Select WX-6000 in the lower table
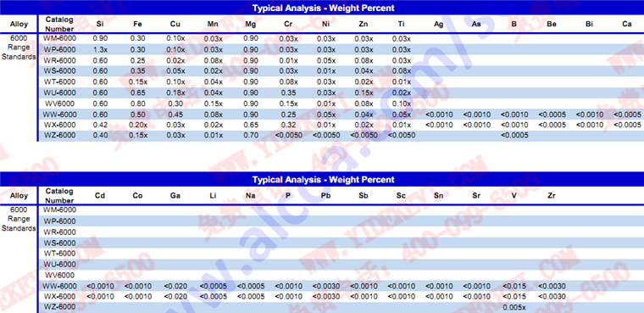 click(x=59, y=297)
